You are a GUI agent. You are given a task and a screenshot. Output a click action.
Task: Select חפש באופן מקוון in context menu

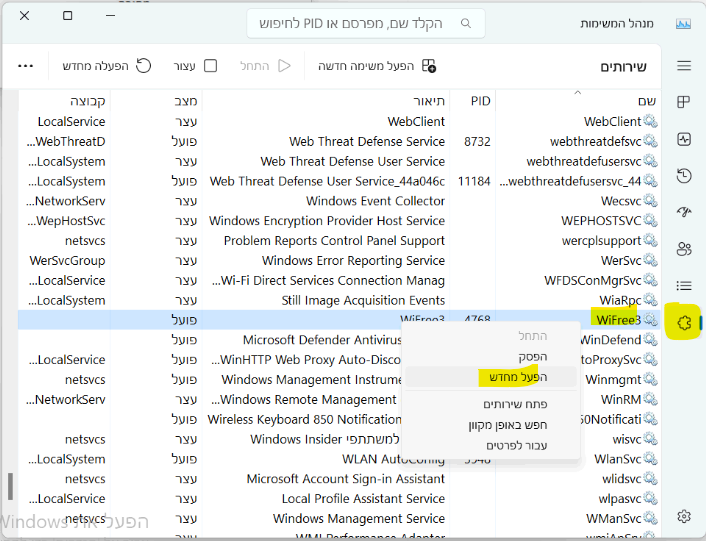tap(508, 425)
